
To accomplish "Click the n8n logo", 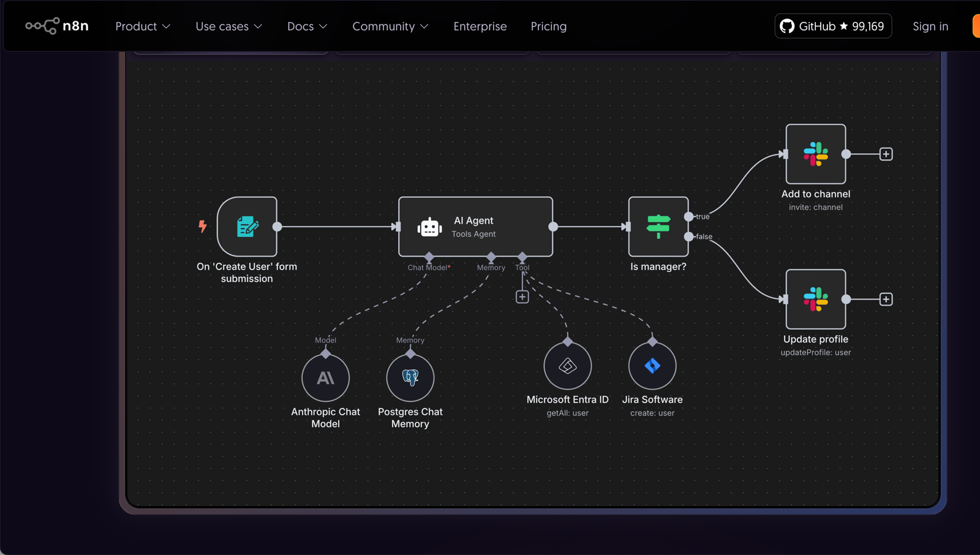I will pyautogui.click(x=57, y=26).
